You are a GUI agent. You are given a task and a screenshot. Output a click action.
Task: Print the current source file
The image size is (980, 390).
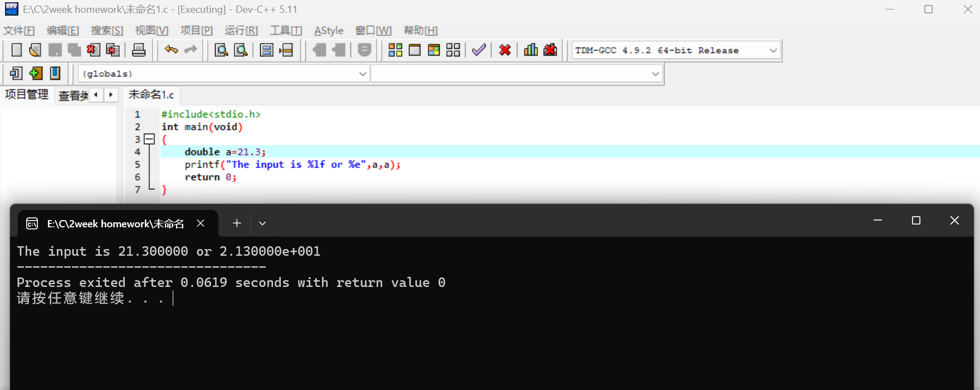pyautogui.click(x=139, y=50)
